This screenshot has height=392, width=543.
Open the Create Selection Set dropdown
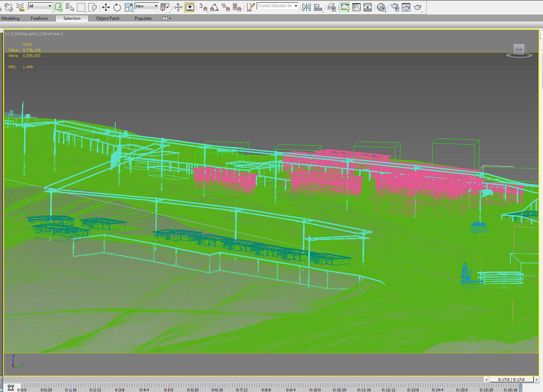coord(278,6)
